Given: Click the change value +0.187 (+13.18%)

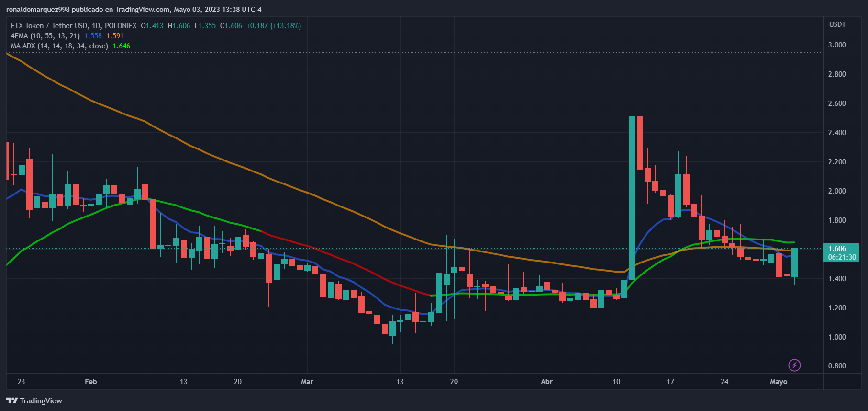Looking at the screenshot, I should tap(274, 26).
